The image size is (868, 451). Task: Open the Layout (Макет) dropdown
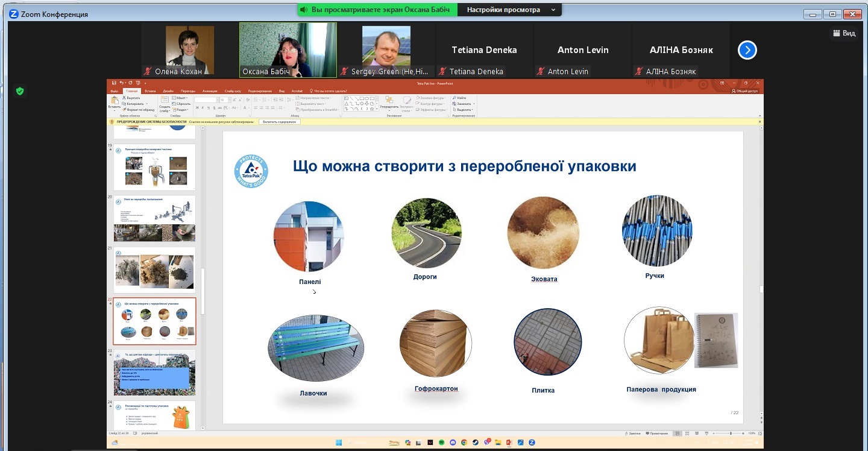point(180,98)
